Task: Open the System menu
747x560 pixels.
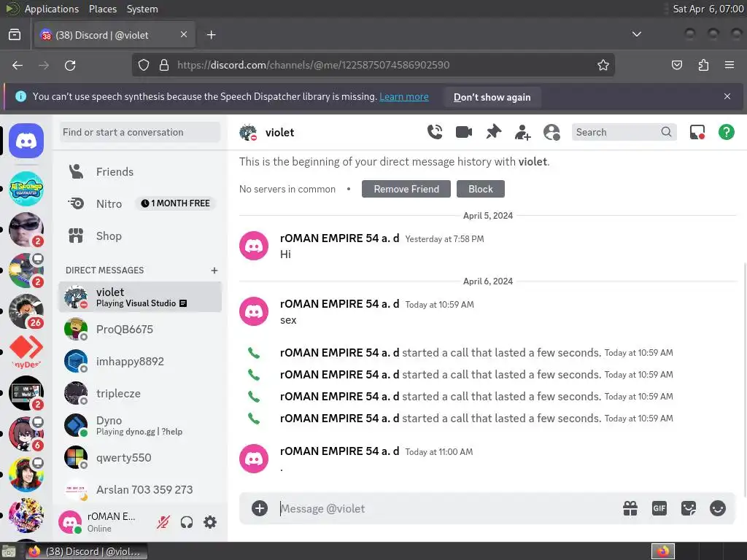Action: point(142,9)
